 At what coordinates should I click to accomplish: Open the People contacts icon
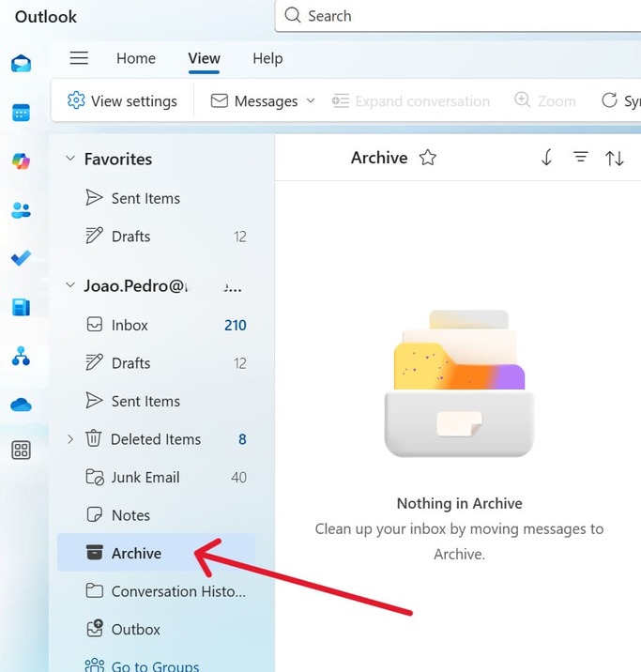[21, 210]
